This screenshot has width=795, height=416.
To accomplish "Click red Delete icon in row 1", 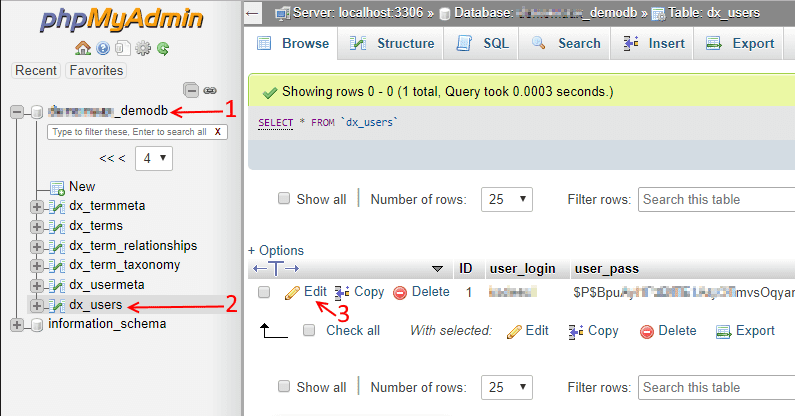I will click(400, 293).
